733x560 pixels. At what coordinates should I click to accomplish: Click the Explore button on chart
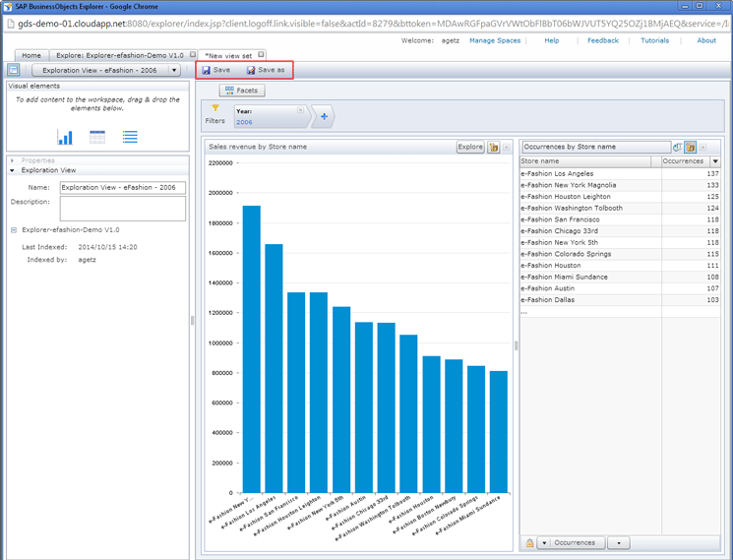pos(470,147)
